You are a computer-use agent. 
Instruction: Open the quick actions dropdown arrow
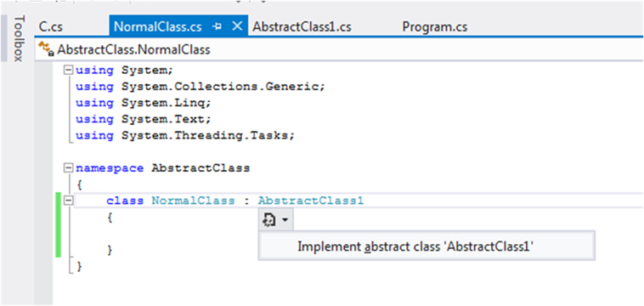285,221
